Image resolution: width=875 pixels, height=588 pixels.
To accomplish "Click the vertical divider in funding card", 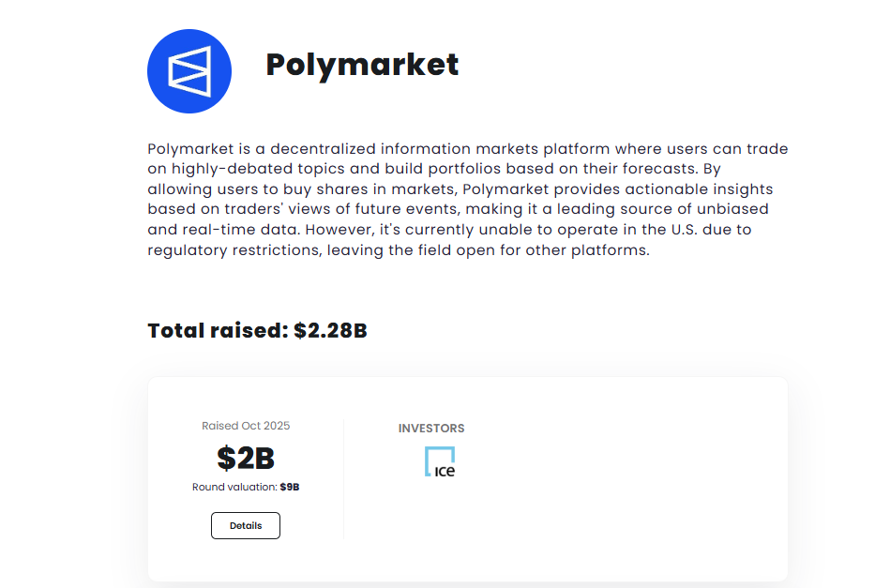I will pyautogui.click(x=343, y=480).
